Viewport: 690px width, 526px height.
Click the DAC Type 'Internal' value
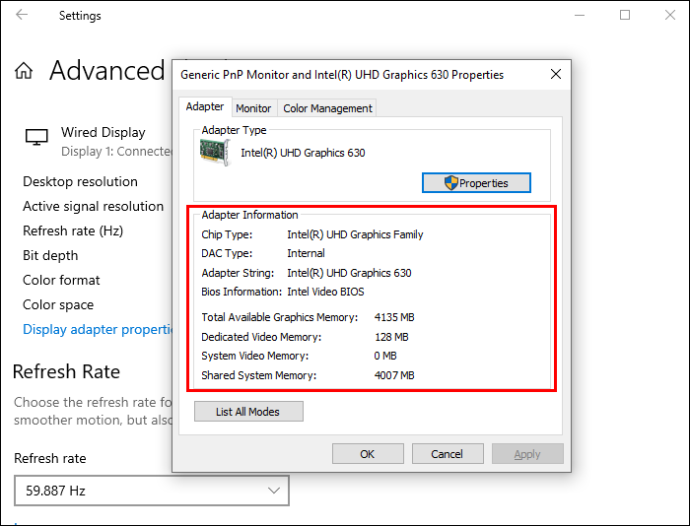click(x=306, y=253)
